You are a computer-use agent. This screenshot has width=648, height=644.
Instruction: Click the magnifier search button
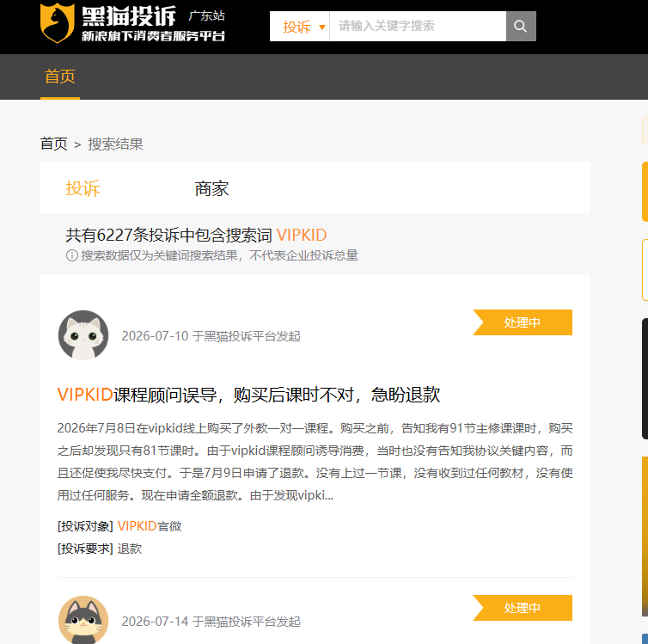[x=521, y=27]
